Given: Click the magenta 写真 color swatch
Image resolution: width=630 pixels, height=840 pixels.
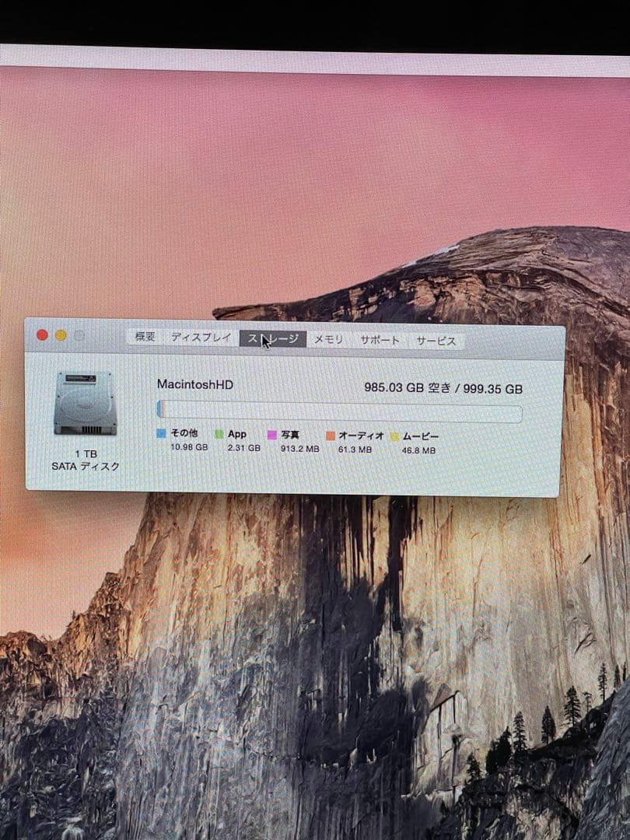Looking at the screenshot, I should point(272,435).
